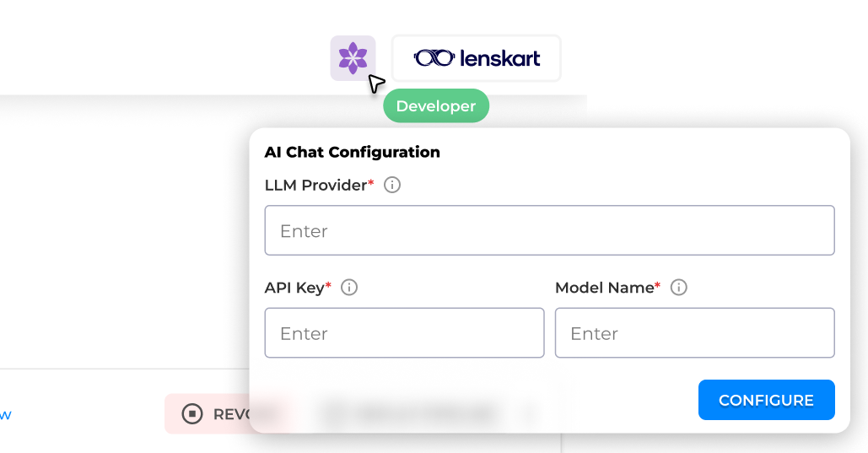
Task: Click the API Key info icon
Action: coord(349,288)
